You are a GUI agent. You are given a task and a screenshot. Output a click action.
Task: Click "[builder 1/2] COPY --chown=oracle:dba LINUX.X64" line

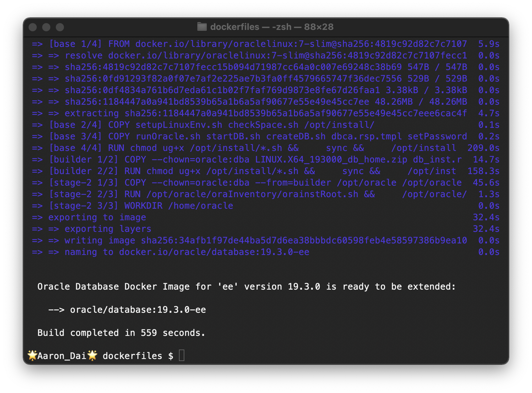coord(266,160)
